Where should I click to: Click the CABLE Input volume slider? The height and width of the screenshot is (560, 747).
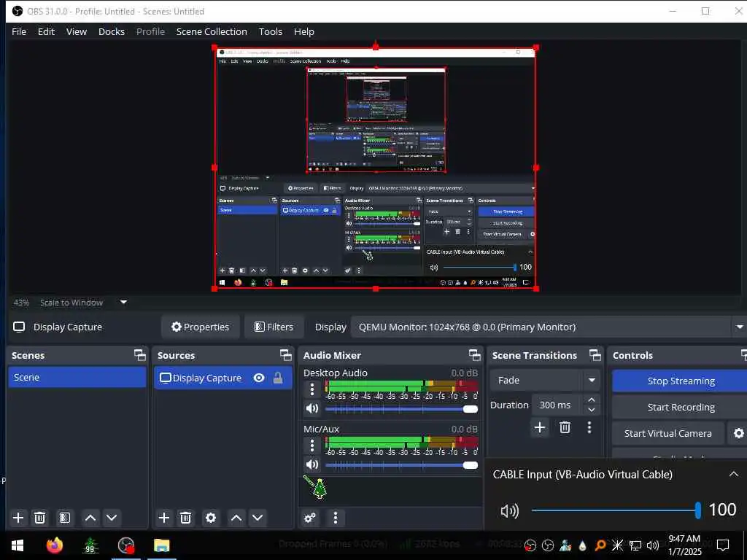(616, 510)
